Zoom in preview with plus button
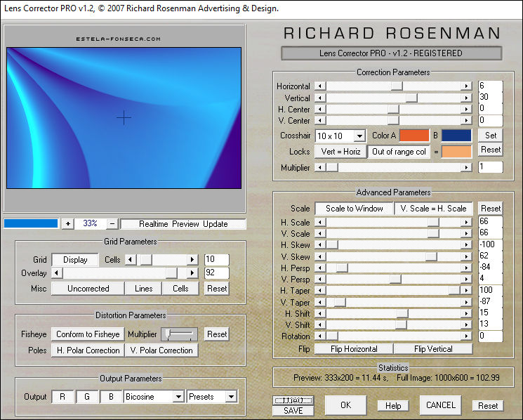The height and width of the screenshot is (420, 523). (x=68, y=223)
